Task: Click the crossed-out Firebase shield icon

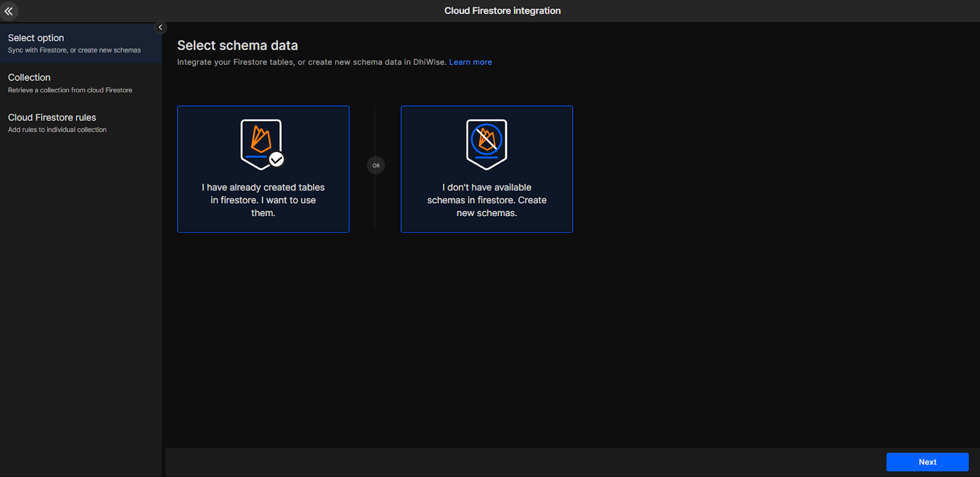Action: 486,143
